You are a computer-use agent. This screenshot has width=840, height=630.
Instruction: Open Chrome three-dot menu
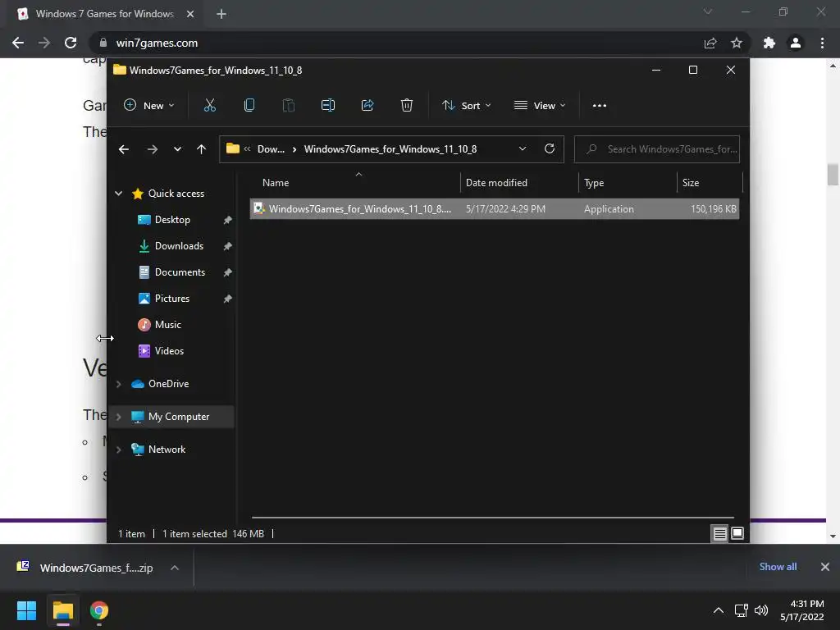tap(822, 43)
